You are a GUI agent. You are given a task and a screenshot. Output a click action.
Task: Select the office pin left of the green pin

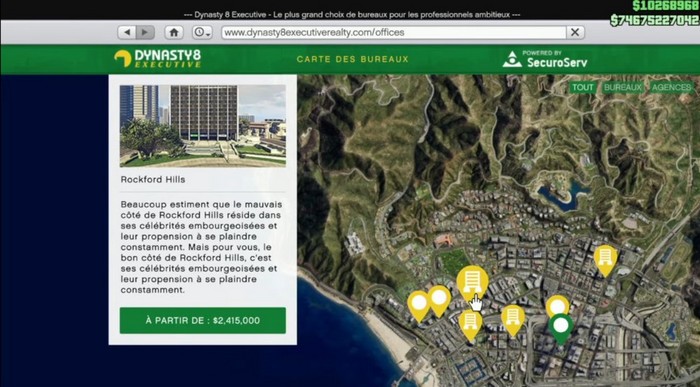512,320
